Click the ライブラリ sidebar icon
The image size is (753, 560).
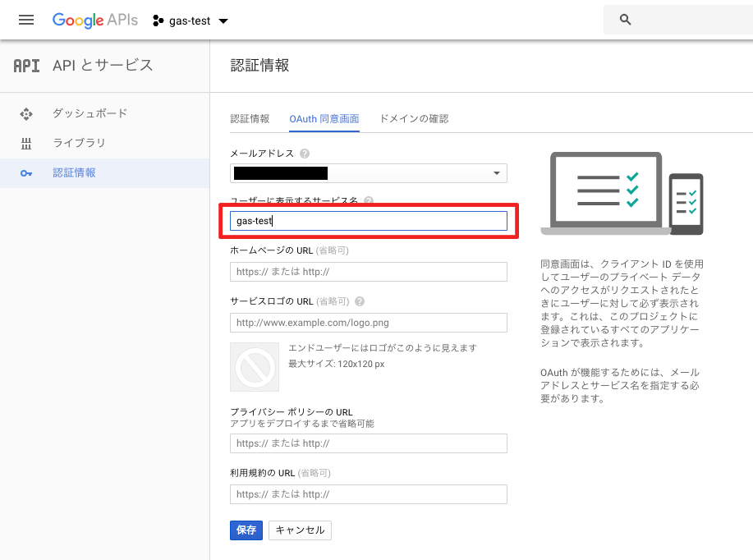coord(28,143)
